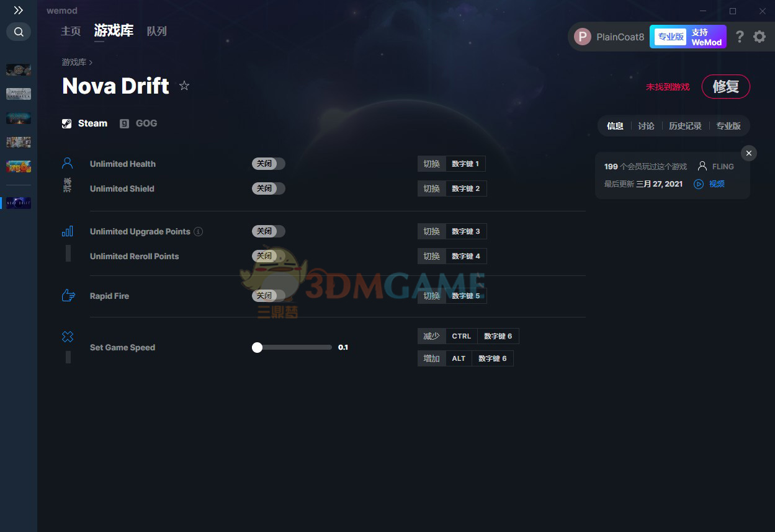Open the settings gear icon
775x532 pixels.
(759, 37)
